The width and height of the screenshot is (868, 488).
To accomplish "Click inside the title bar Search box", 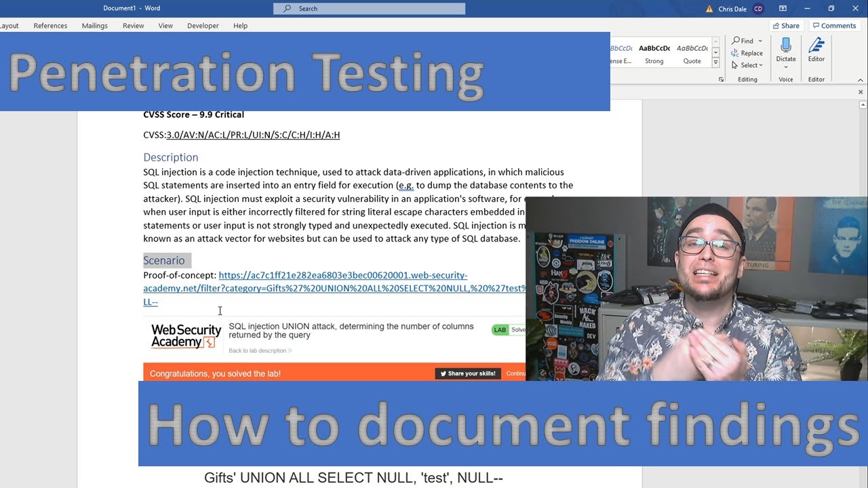I will [370, 8].
